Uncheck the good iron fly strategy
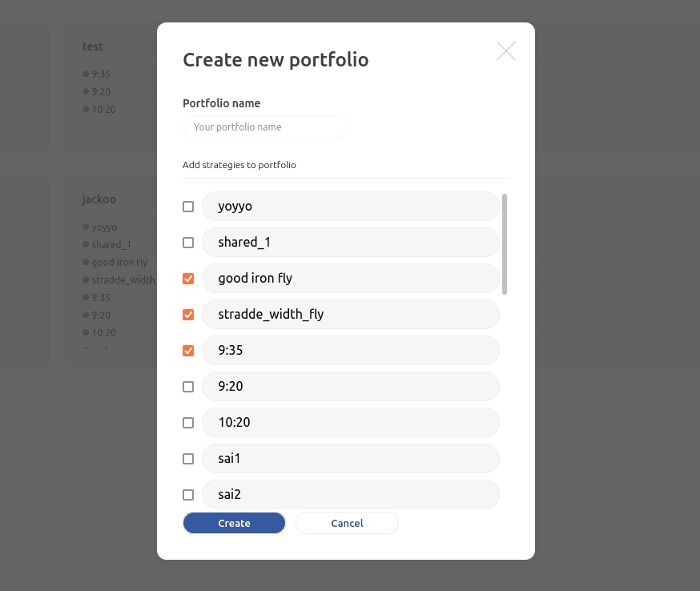700x591 pixels. [188, 278]
